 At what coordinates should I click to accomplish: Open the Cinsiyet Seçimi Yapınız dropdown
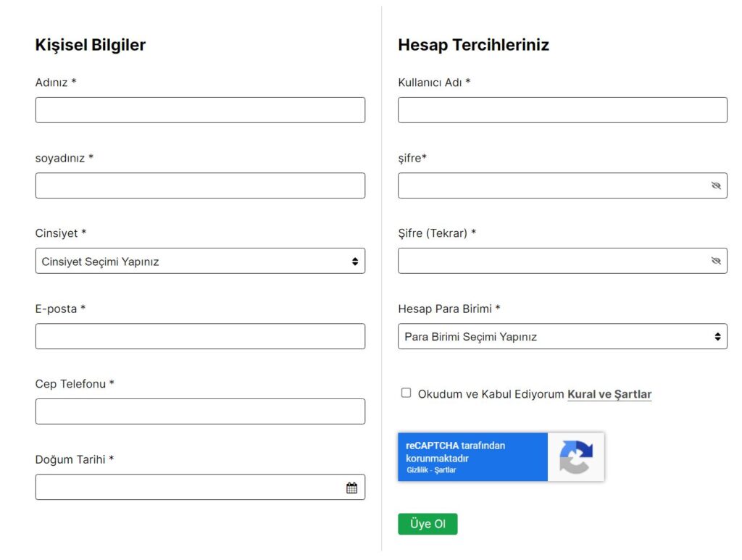pyautogui.click(x=200, y=261)
